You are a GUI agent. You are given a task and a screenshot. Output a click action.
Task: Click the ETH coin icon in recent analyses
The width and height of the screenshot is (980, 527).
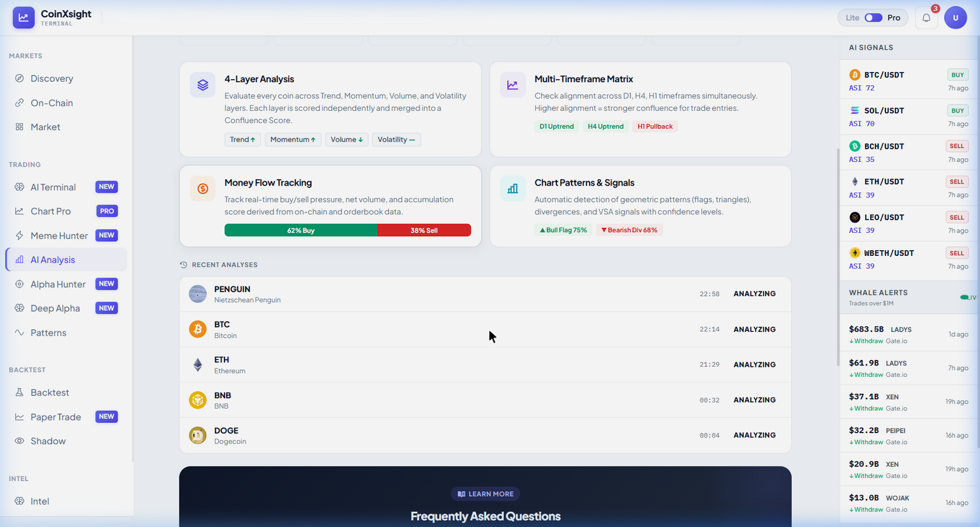click(198, 365)
